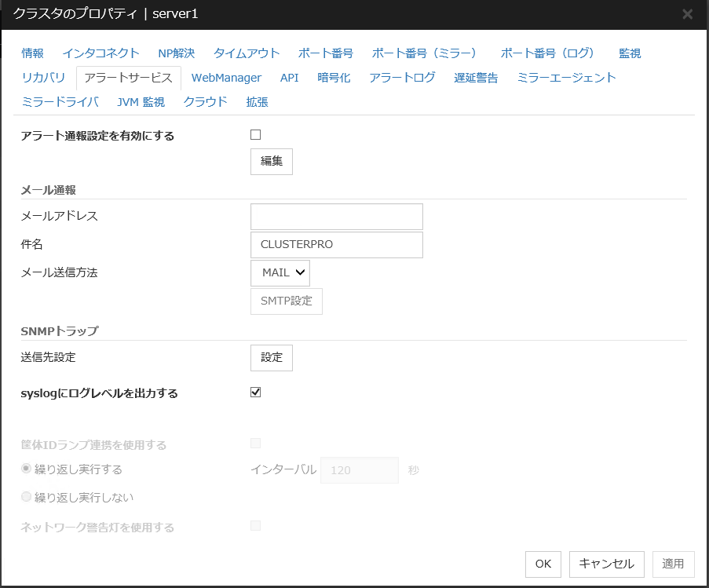Open the MAIL send method dropdown
Image resolution: width=709 pixels, height=588 pixels.
tap(280, 272)
